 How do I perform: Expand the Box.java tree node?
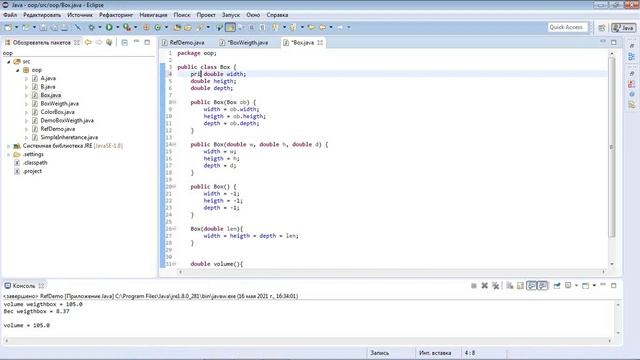point(27,95)
